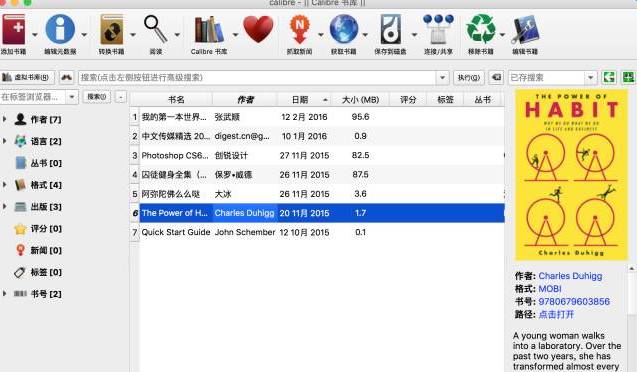Click the first green saved-search icon
The width and height of the screenshot is (637, 372).
609,77
